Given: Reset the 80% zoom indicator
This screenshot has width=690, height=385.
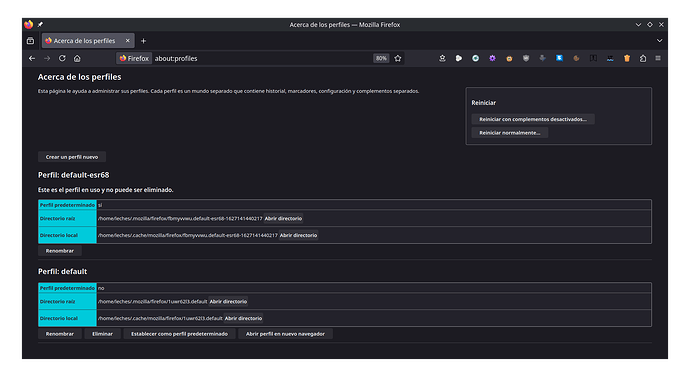Looking at the screenshot, I should pos(381,59).
